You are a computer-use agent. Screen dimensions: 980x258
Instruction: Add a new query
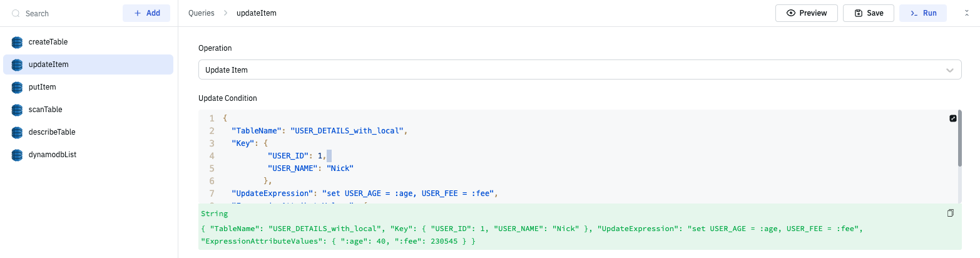click(146, 13)
